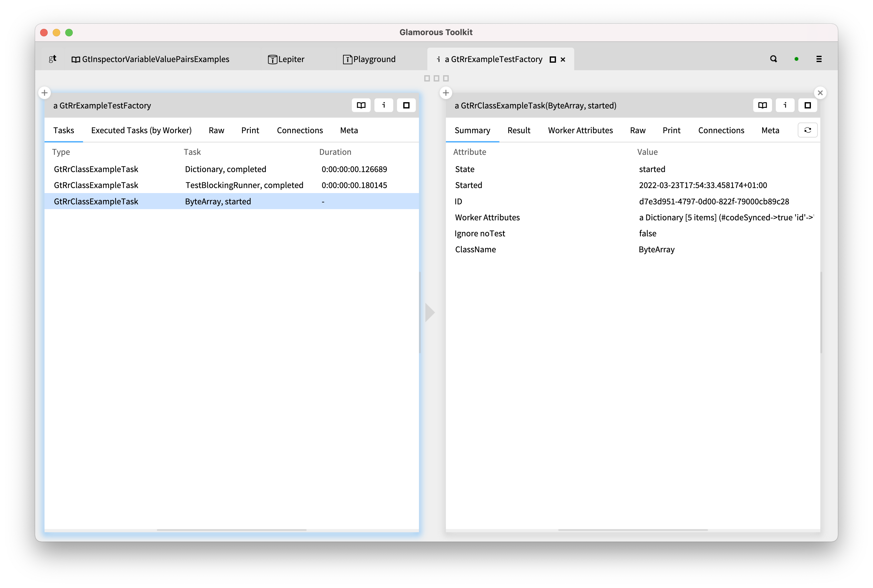Open the search with the magnifier icon
This screenshot has height=588, width=873.
point(773,59)
